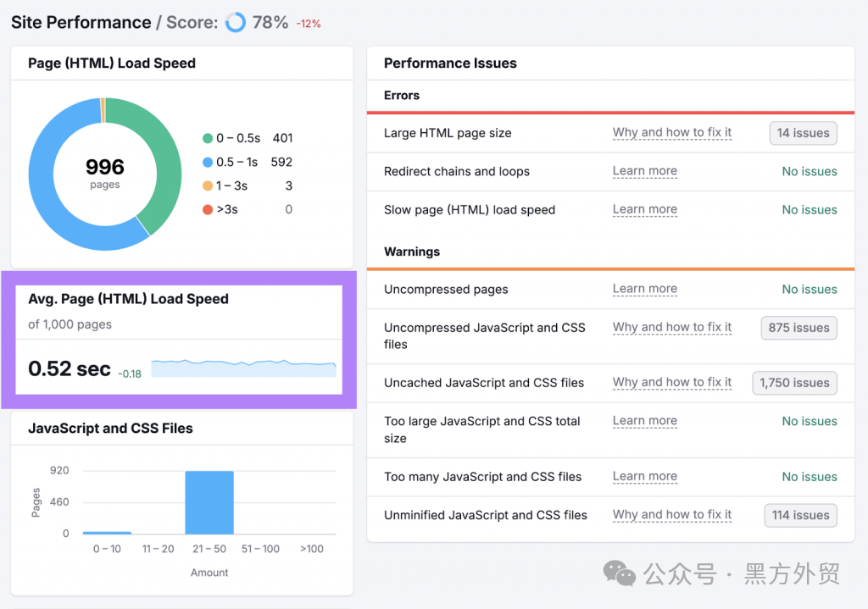Viewport: 868px width, 609px height.
Task: Click the -0.18 load speed change value
Action: (130, 374)
